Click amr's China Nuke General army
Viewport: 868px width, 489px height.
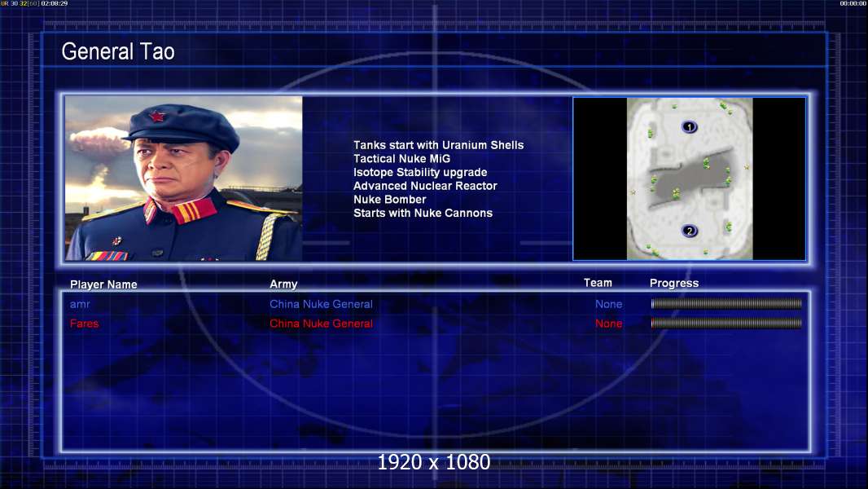[x=321, y=304]
